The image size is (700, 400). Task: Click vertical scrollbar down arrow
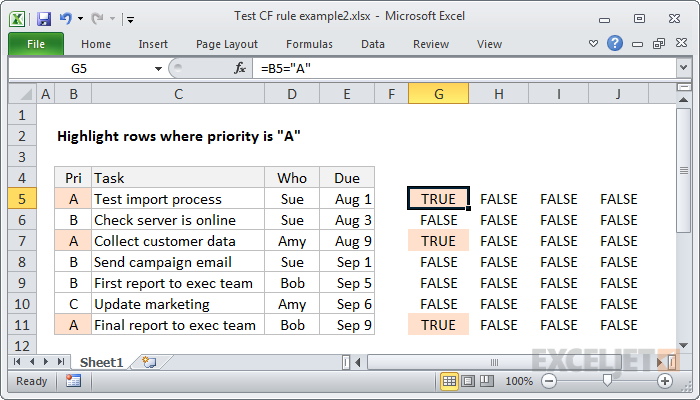click(x=683, y=345)
